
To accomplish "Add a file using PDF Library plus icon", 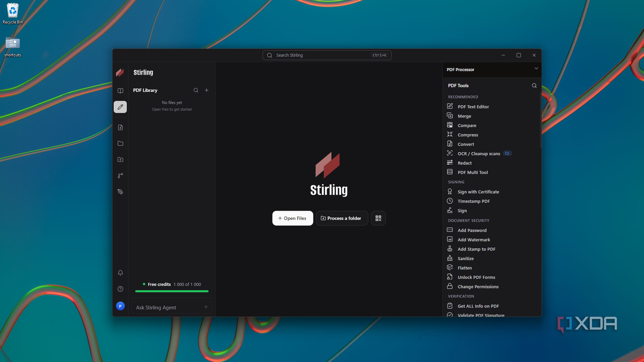I will pyautogui.click(x=207, y=90).
